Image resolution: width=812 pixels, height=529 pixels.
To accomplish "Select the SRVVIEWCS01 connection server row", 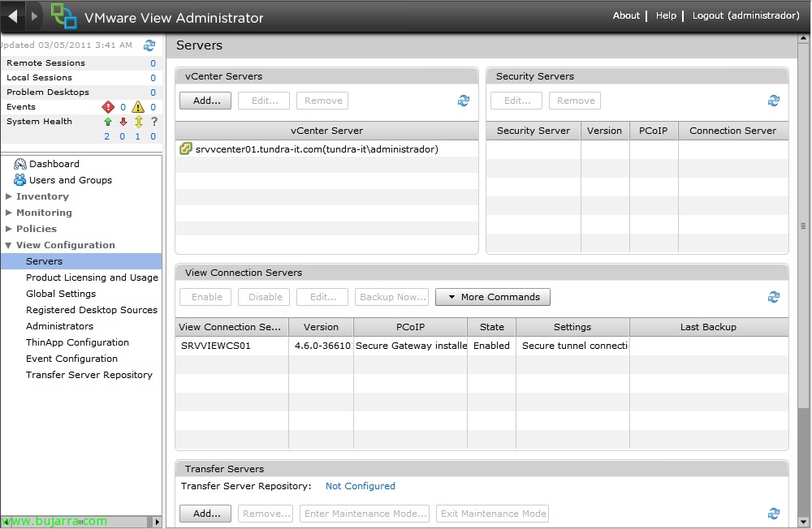I will (216, 346).
